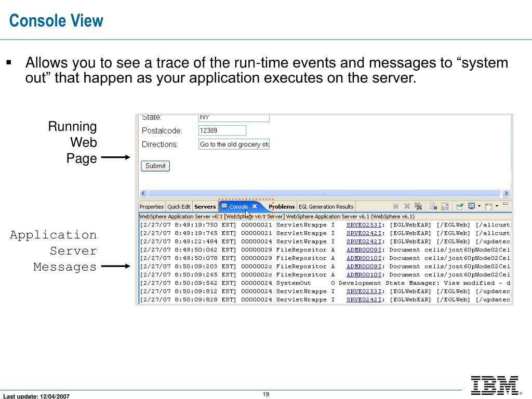Click the SystemOut text in the log
Image resolution: width=532 pixels, height=399 pixels.
[293, 283]
